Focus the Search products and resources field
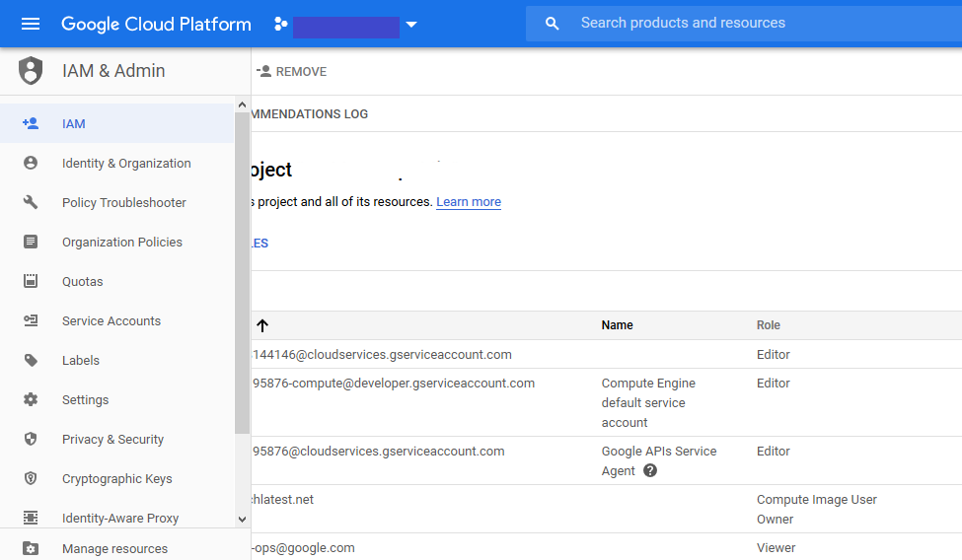This screenshot has height=560, width=962. (744, 24)
